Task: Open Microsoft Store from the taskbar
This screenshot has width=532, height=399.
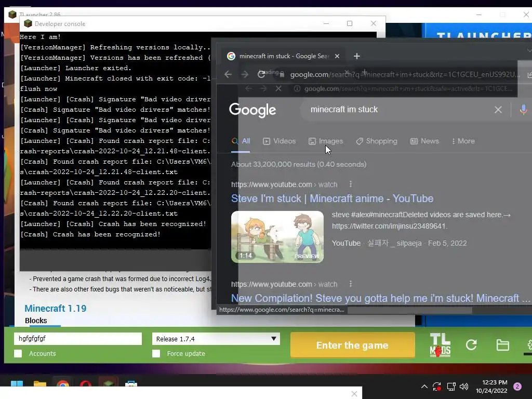Action: (131, 383)
